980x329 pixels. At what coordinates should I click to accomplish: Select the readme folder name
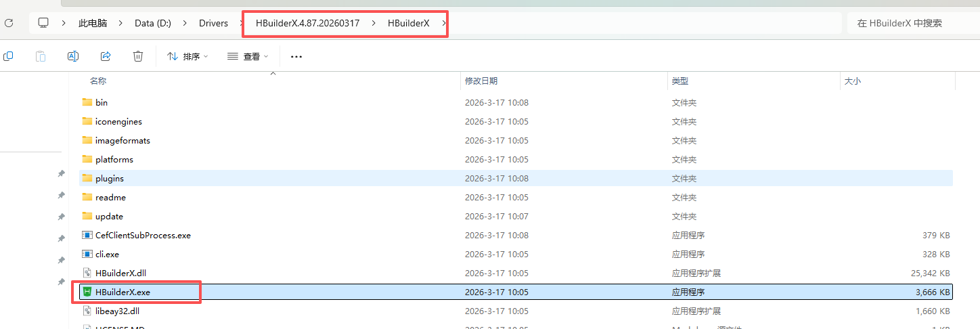tap(110, 197)
